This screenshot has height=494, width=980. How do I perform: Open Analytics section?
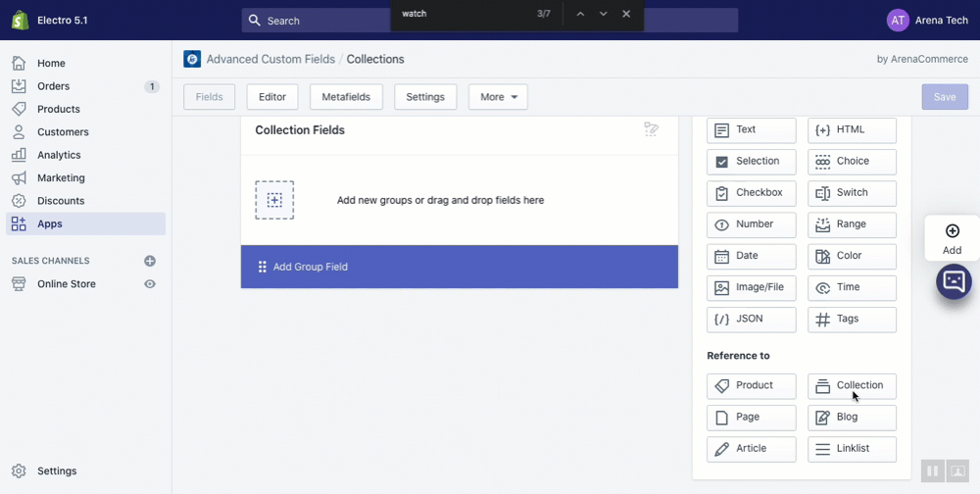85,155
